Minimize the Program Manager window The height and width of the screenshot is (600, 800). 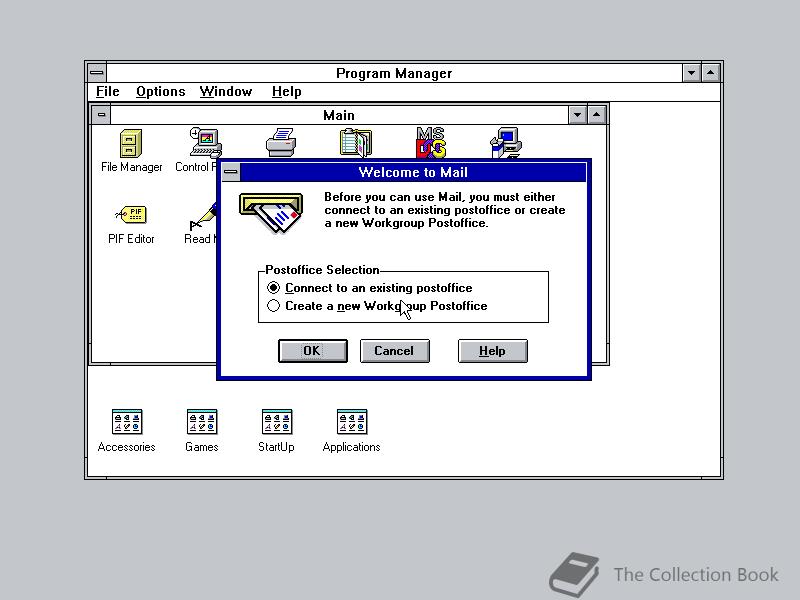click(x=691, y=73)
